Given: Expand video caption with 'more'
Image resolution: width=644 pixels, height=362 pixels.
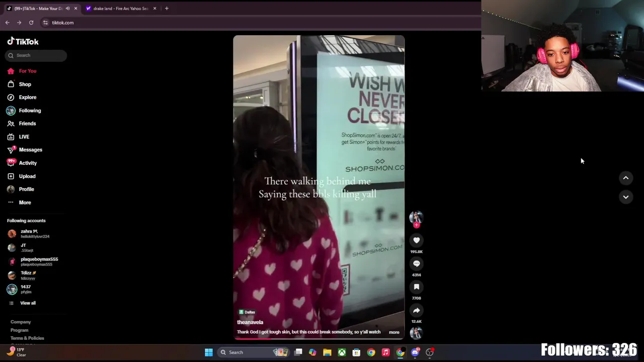Looking at the screenshot, I should point(394,332).
